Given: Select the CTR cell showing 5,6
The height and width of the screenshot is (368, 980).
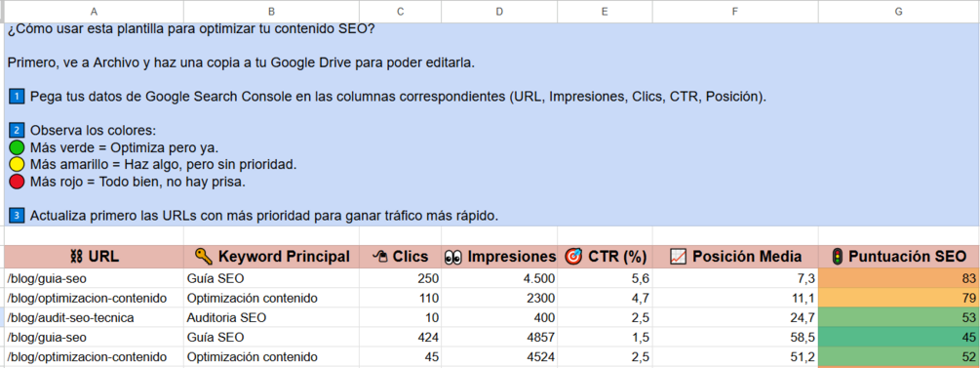Looking at the screenshot, I should pyautogui.click(x=605, y=278).
